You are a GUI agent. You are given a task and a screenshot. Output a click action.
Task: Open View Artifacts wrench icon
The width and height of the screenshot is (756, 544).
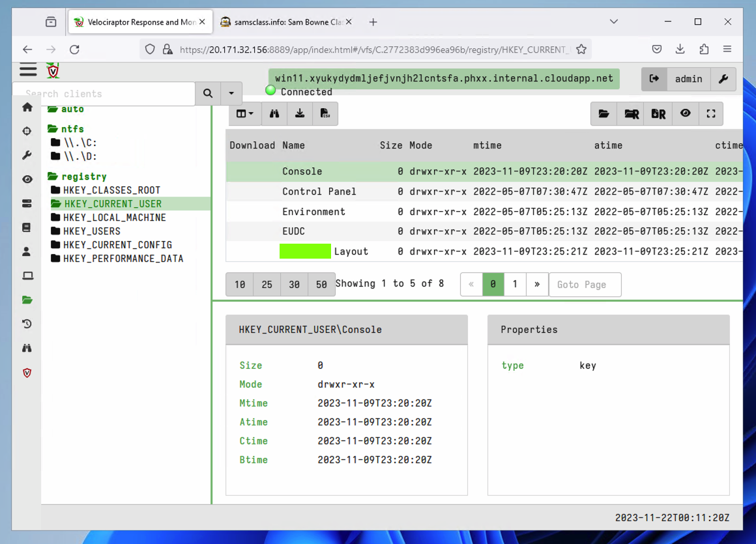(27, 155)
